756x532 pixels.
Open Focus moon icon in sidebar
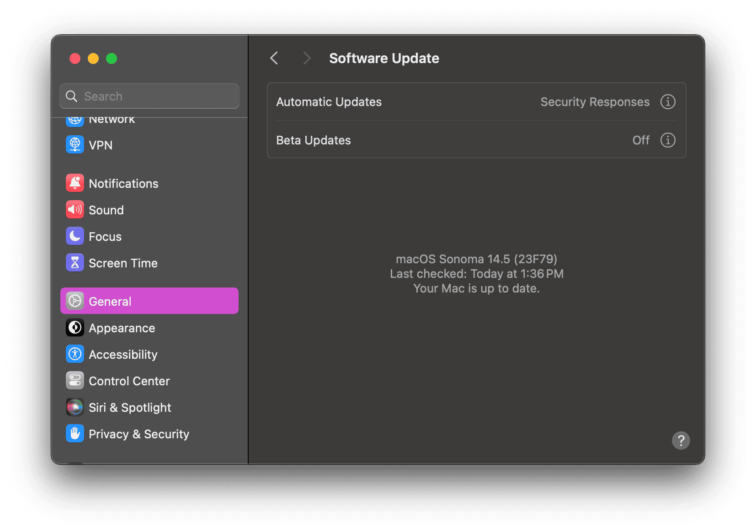pos(75,236)
